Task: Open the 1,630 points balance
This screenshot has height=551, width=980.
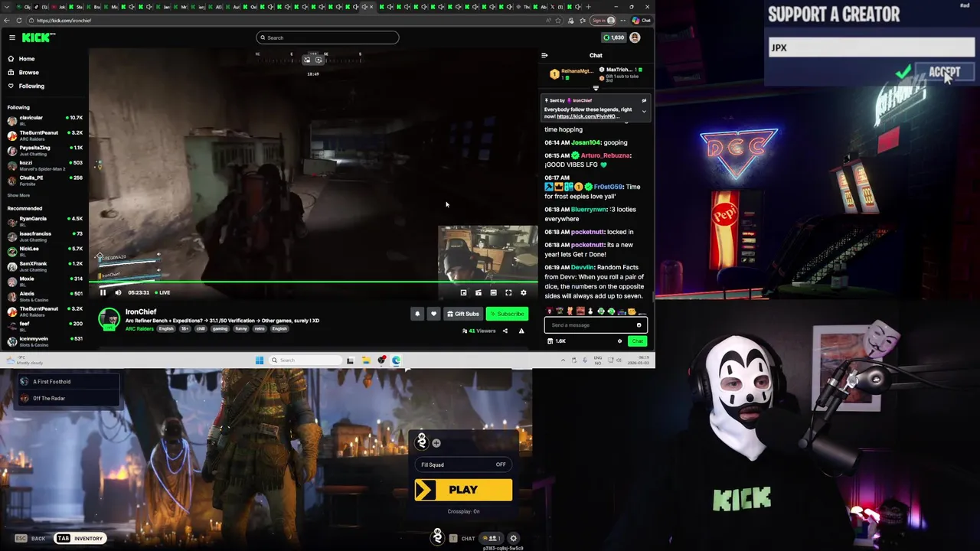Action: click(613, 37)
